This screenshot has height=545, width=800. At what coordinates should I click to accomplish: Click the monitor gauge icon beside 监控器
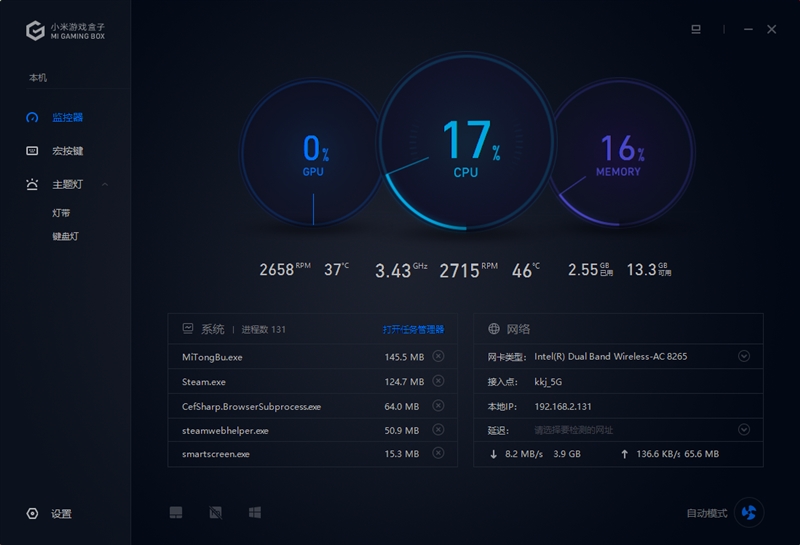(x=32, y=117)
